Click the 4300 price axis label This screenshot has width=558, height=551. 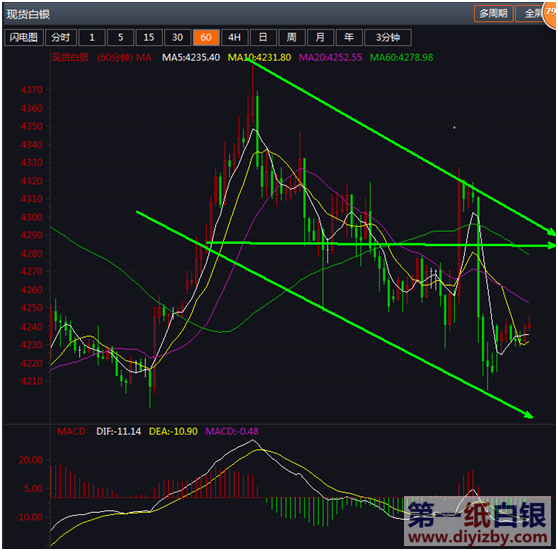click(x=32, y=217)
